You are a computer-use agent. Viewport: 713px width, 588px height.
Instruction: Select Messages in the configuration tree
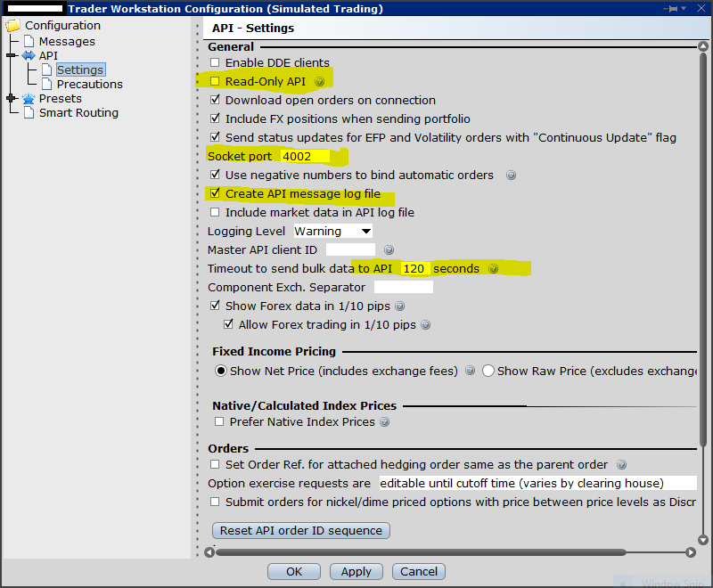(x=67, y=41)
